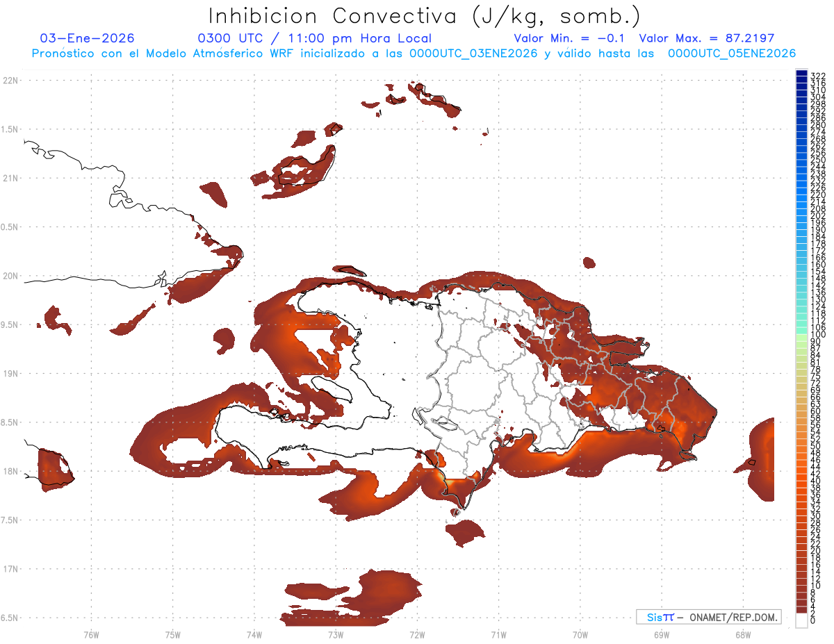Click the '0' label at the color scale bottom

(x=812, y=620)
